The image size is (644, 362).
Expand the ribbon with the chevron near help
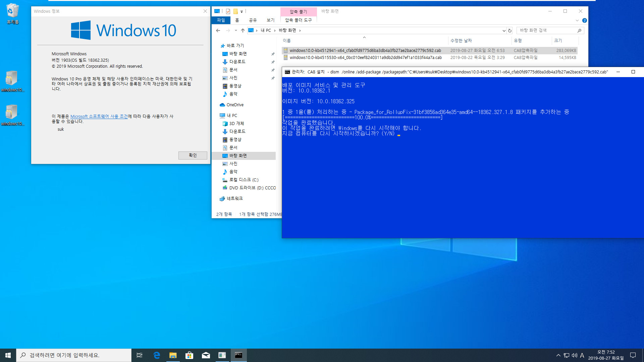tap(577, 20)
